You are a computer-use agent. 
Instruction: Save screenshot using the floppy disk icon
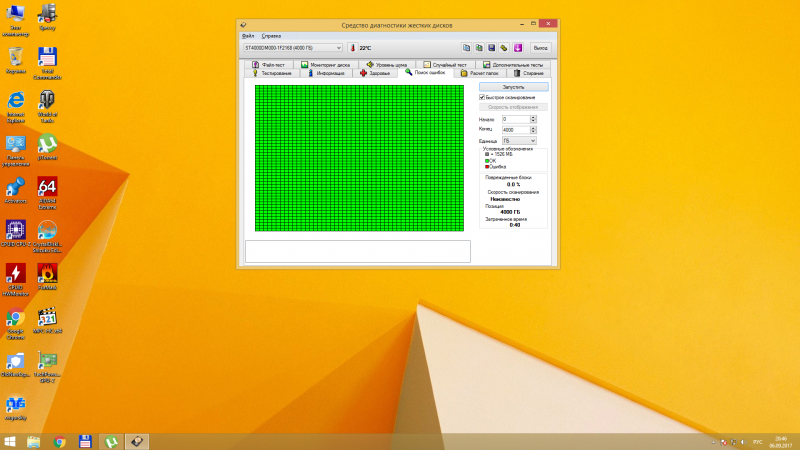[x=491, y=48]
